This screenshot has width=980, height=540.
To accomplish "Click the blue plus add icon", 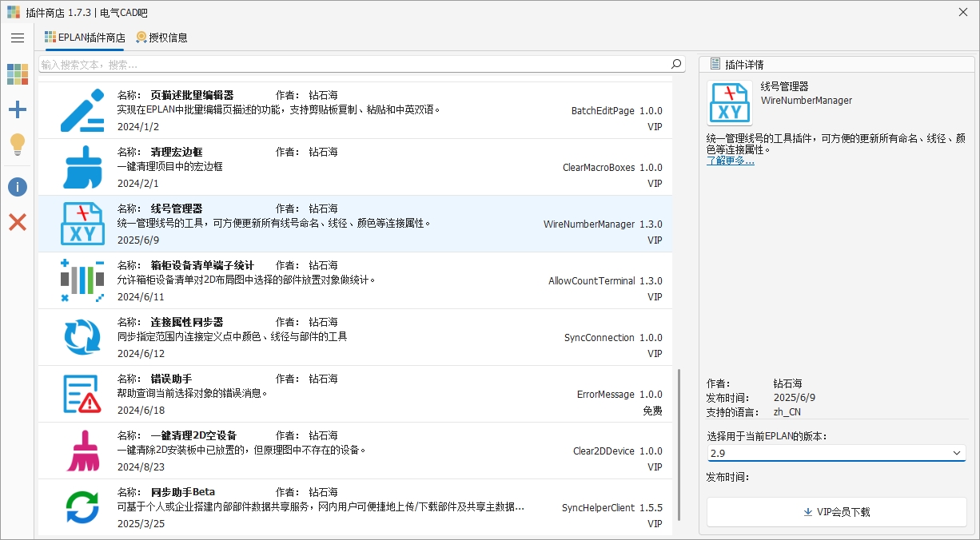I will pos(18,110).
